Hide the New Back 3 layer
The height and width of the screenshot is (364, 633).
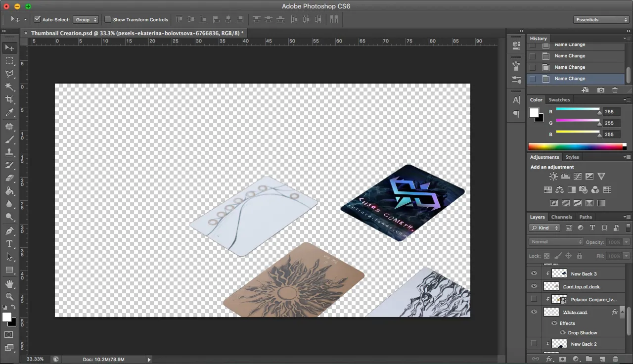[534, 273]
